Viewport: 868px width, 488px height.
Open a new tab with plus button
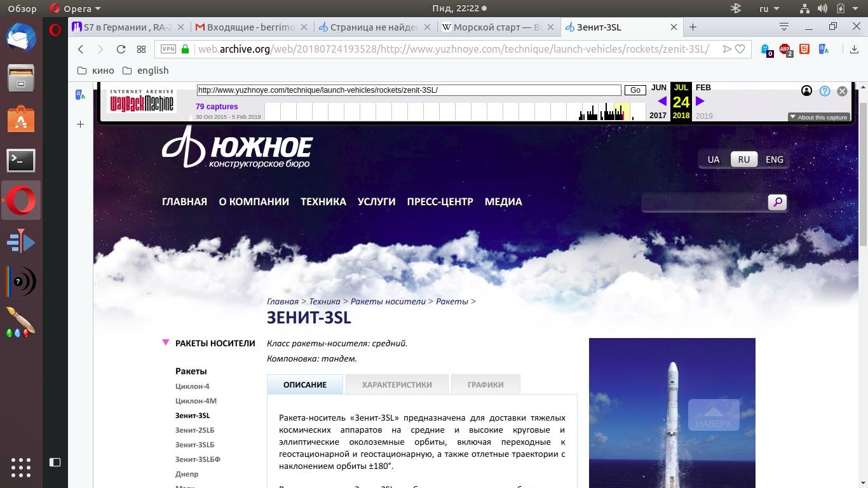[693, 27]
